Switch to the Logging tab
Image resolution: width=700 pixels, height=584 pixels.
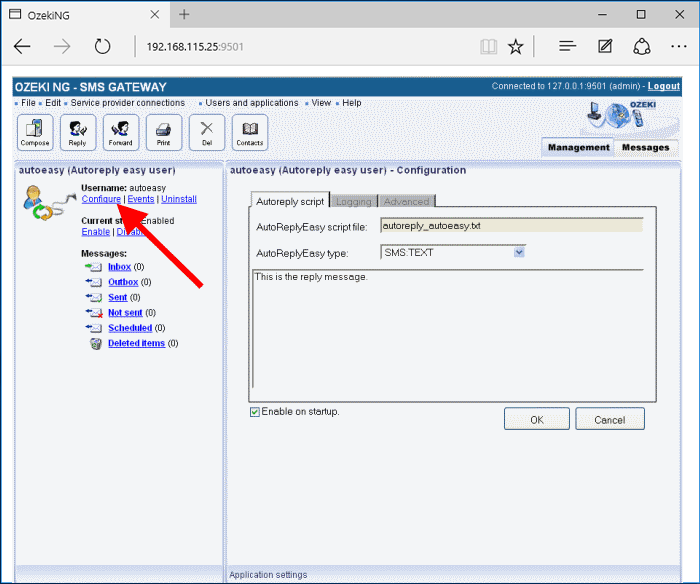[x=354, y=201]
